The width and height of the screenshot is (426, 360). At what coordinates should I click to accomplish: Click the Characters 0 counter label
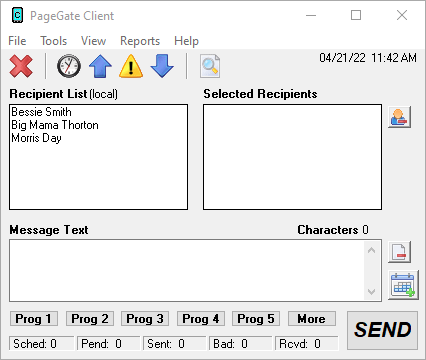(x=333, y=230)
